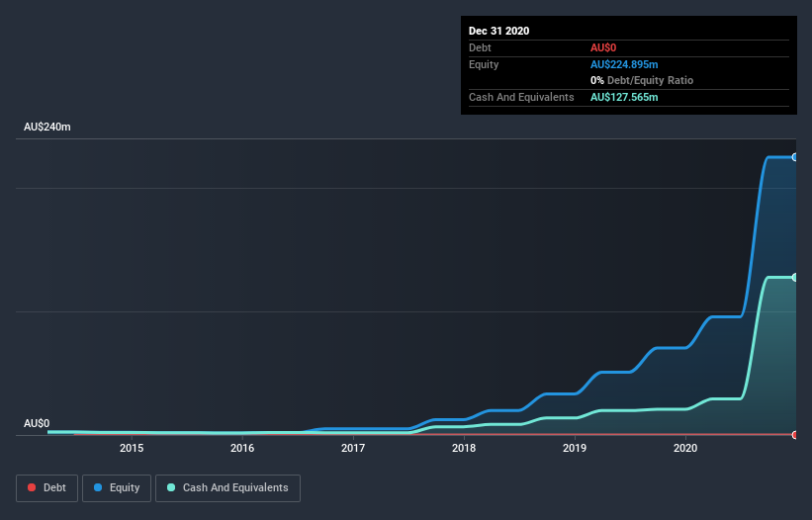Click the 2017 x-axis label

point(353,448)
